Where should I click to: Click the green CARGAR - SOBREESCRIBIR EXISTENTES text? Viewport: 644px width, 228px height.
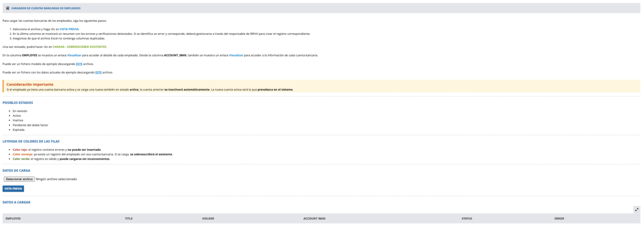(80, 47)
